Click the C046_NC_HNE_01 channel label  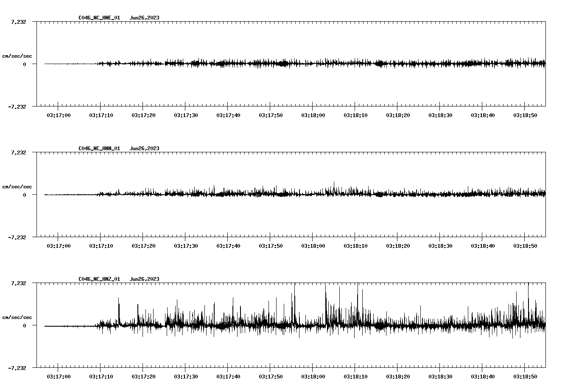(99, 17)
